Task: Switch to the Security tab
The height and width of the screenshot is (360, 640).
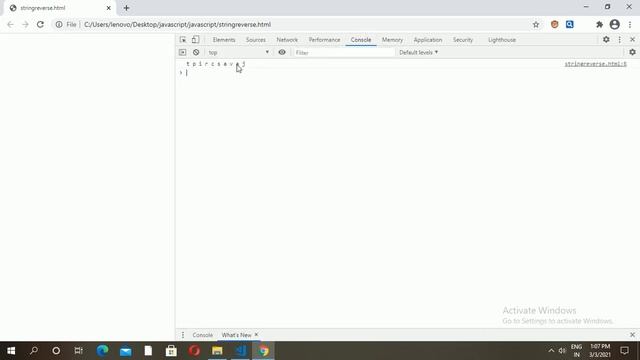Action: (463, 40)
